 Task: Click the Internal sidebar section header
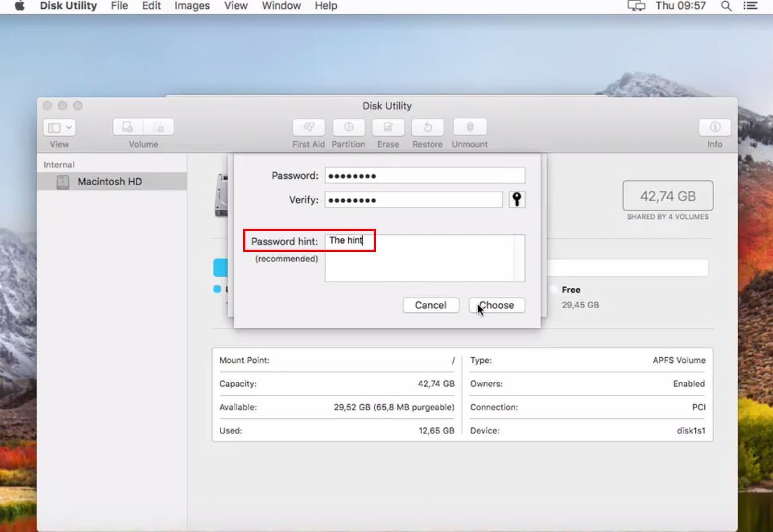[59, 164]
